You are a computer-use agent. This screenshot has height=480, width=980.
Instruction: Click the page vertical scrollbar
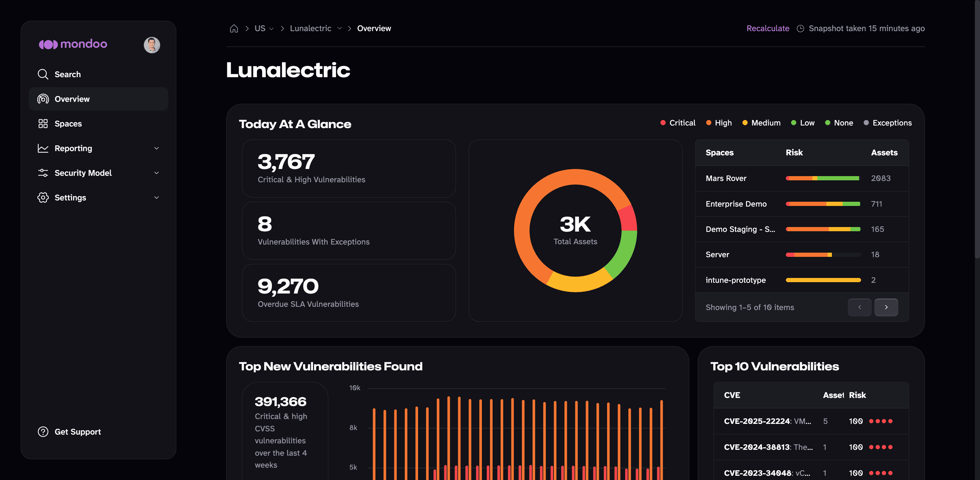click(977, 129)
